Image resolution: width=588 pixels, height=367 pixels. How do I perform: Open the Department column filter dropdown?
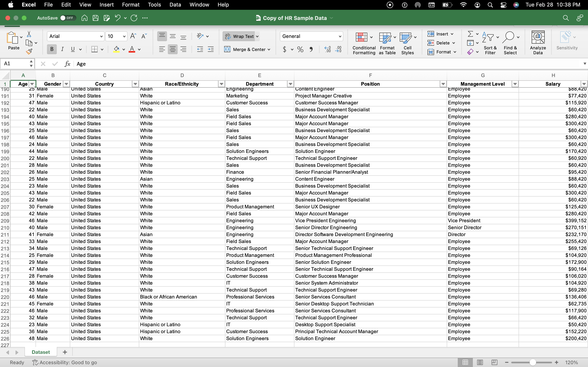coord(290,84)
